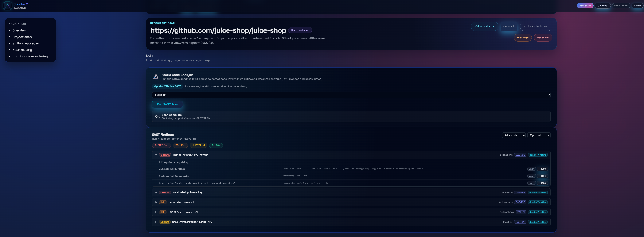Image resolution: width=644 pixels, height=237 pixels.
Task: Open the Open only status dropdown
Action: 539,135
